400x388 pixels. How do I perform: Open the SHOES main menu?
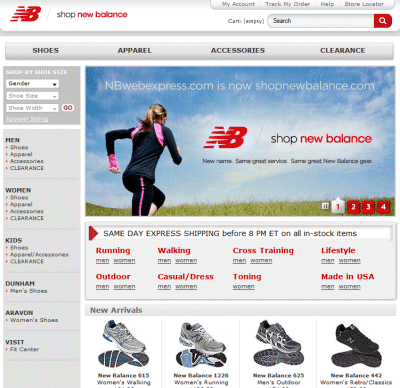[46, 51]
